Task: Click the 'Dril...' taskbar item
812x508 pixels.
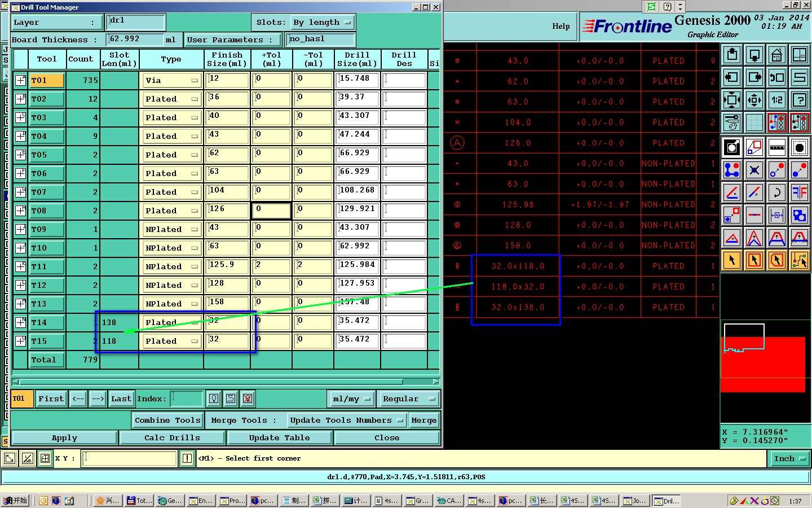Action: coord(667,501)
